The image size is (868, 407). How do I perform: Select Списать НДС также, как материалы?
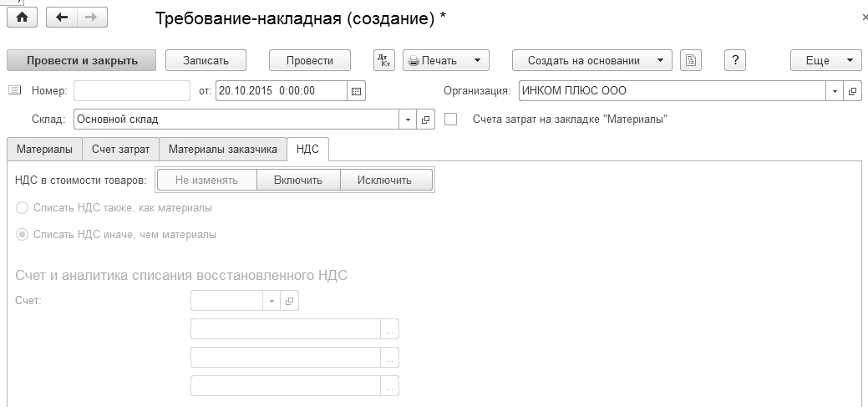point(23,207)
